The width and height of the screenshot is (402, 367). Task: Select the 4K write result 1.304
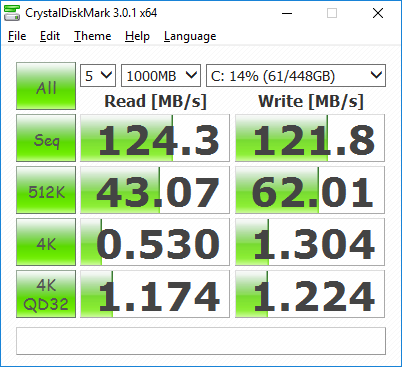pos(310,242)
